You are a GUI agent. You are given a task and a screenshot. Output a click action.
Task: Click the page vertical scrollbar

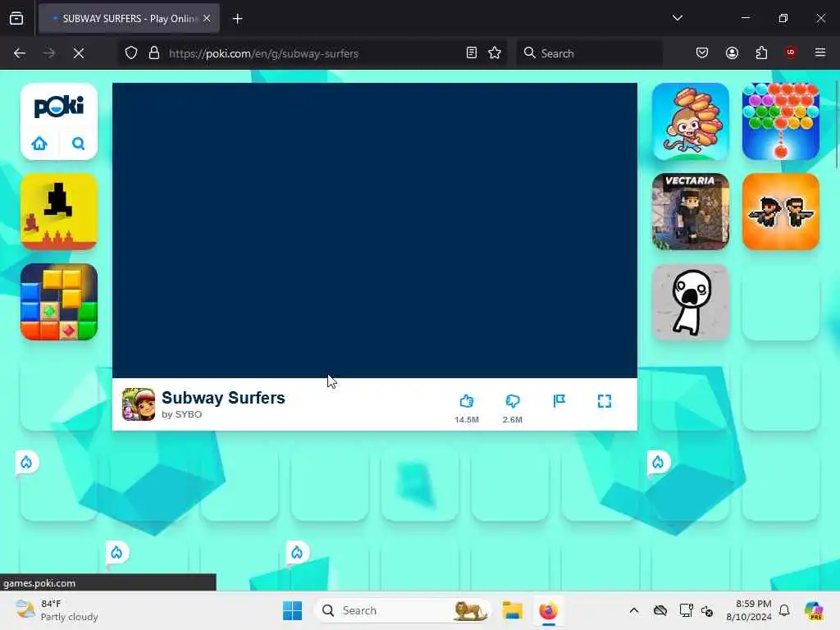pyautogui.click(x=836, y=123)
